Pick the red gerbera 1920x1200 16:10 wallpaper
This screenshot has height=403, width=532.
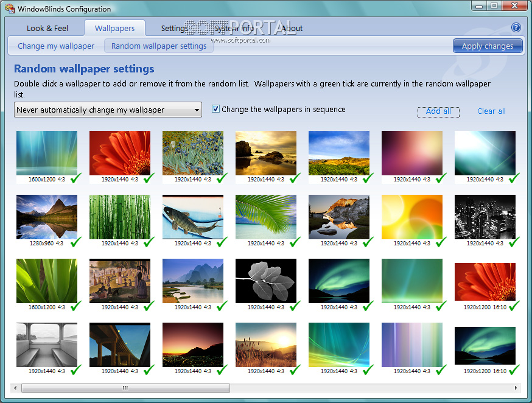pos(485,282)
